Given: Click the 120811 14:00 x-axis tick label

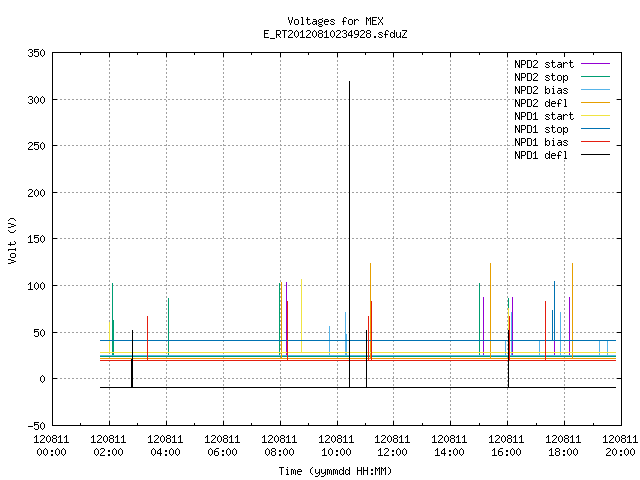Looking at the screenshot, I should [x=449, y=446].
